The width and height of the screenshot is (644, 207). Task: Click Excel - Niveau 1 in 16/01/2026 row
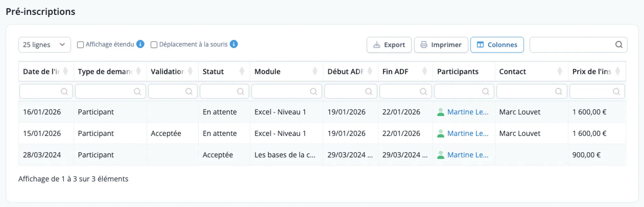click(x=280, y=112)
